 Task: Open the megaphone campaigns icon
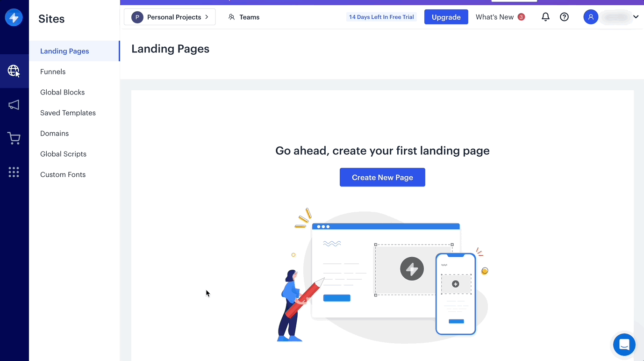14,105
